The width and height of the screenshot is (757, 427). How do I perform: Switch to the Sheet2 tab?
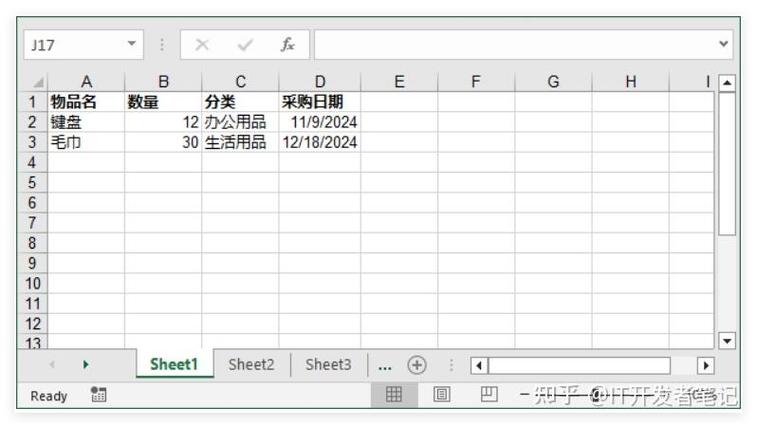tap(251, 364)
